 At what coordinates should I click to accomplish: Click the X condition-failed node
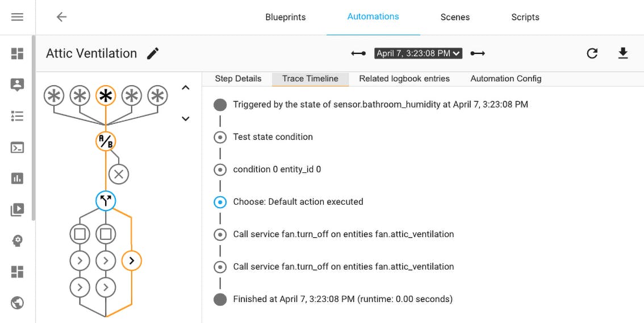point(119,174)
